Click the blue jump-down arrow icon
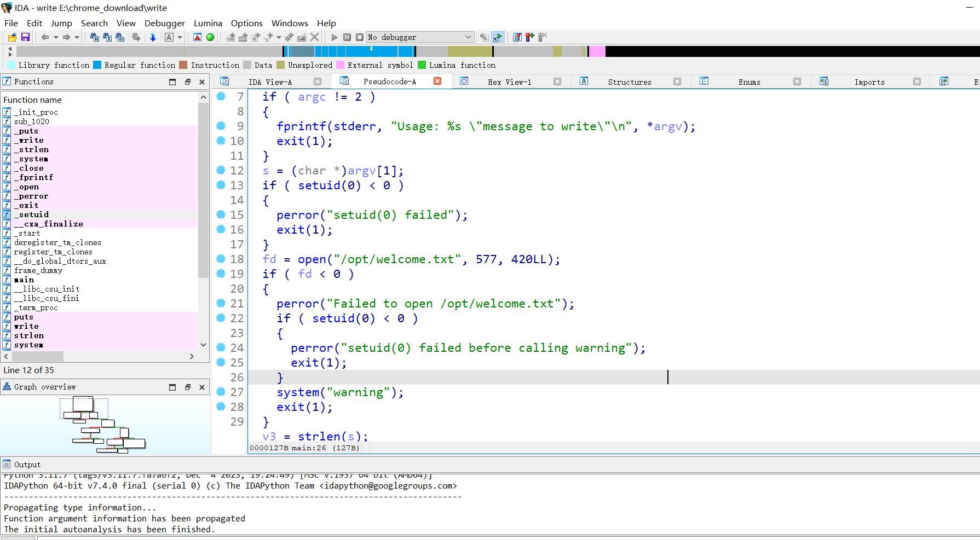980x540 pixels. 153,37
